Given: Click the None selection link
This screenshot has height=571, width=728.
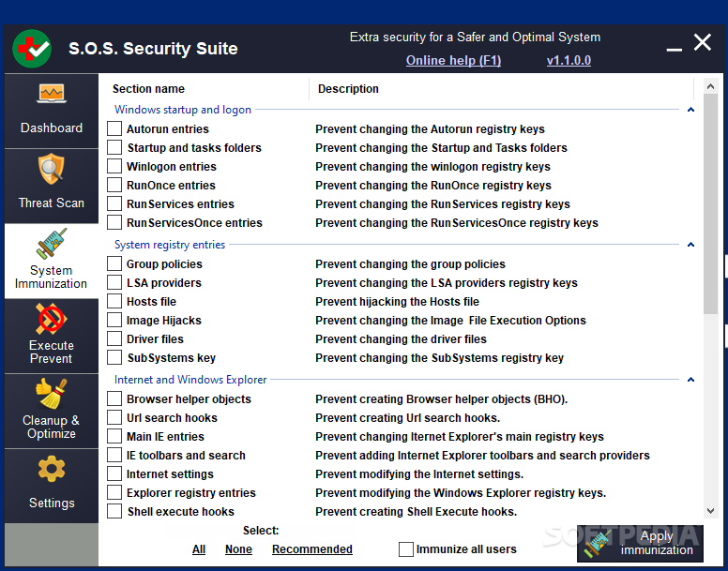Looking at the screenshot, I should coord(238,549).
